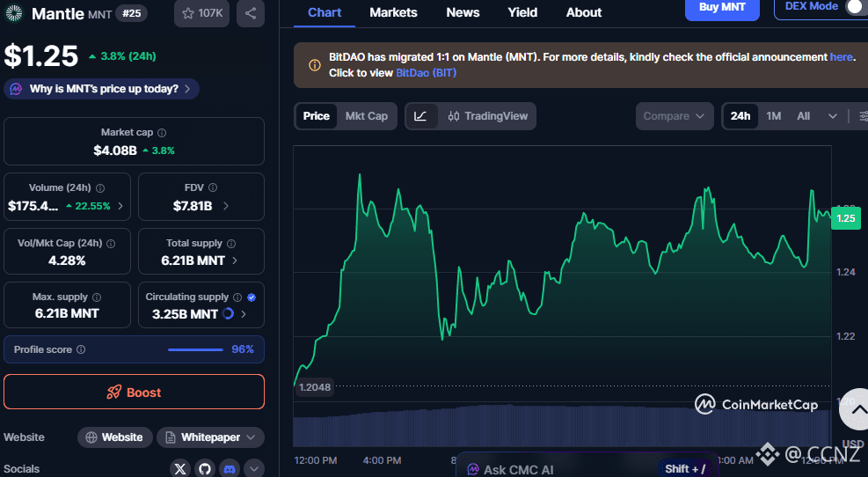Screen dimensions: 868x477
Task: Expand the Compare dropdown
Action: (x=675, y=116)
